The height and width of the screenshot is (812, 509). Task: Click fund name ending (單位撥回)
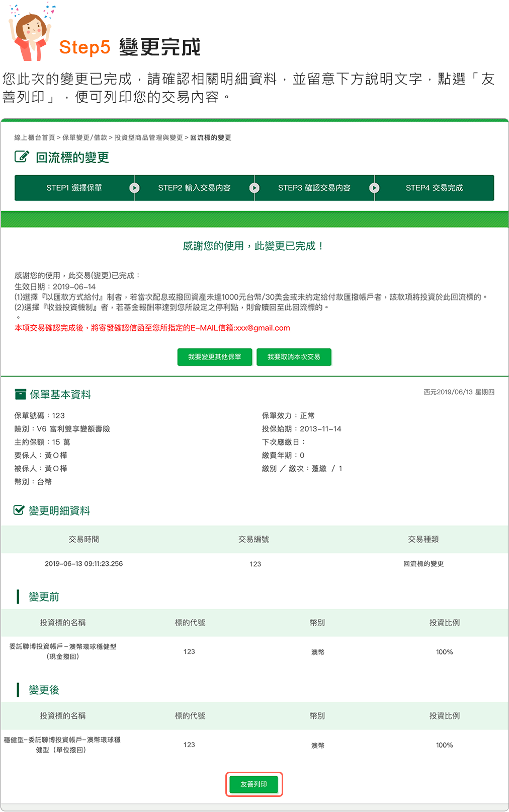62,745
